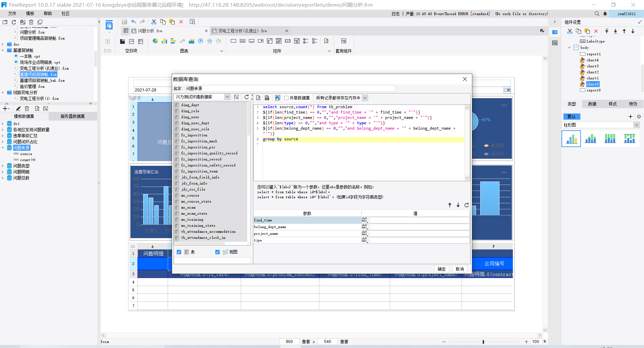Cancel query dialog with 取消 button
The width and height of the screenshot is (644, 348).
[x=460, y=269]
